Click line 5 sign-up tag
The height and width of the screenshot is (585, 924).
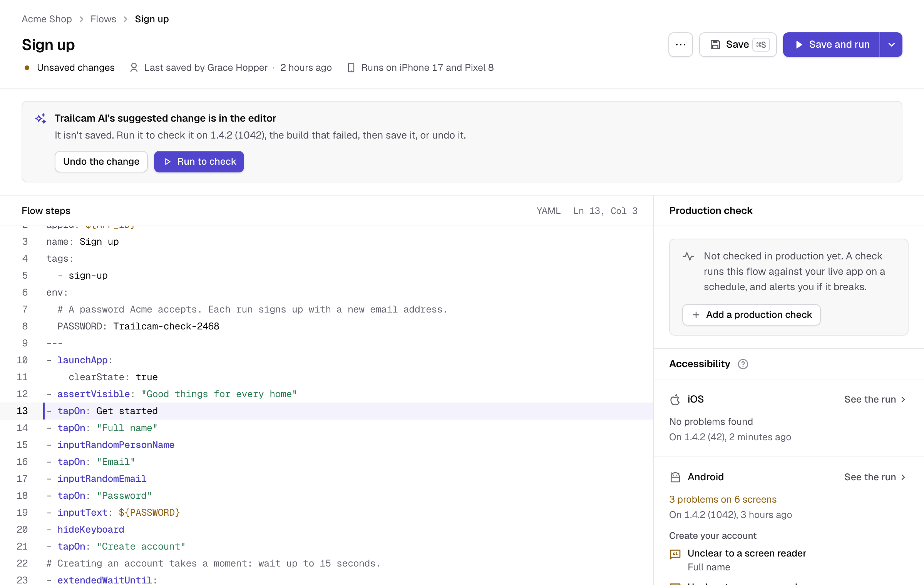88,276
